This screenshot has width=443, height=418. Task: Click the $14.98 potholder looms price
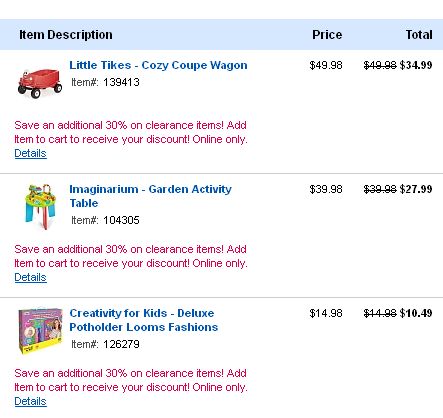tap(326, 313)
